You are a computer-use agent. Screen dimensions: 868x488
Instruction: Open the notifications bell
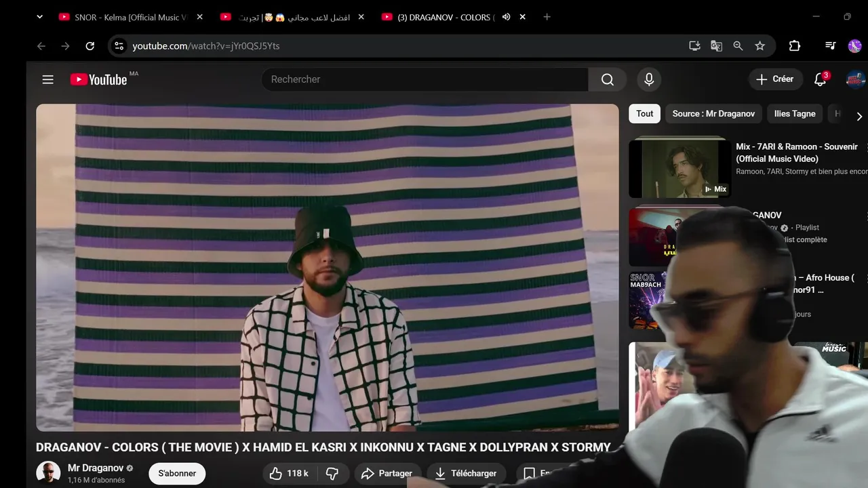click(x=821, y=79)
